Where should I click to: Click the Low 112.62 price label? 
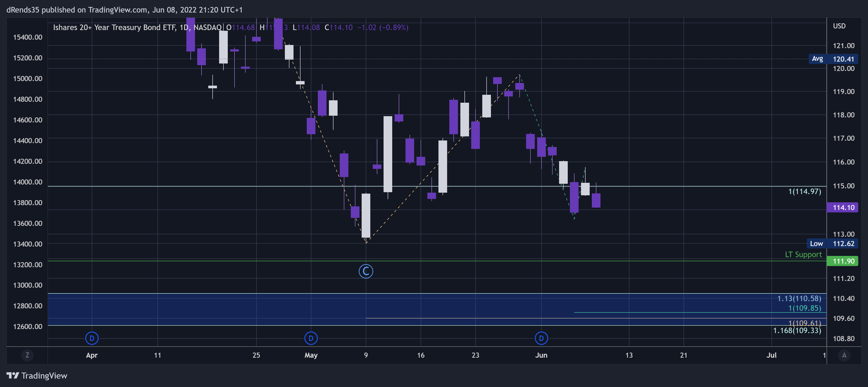click(x=833, y=243)
